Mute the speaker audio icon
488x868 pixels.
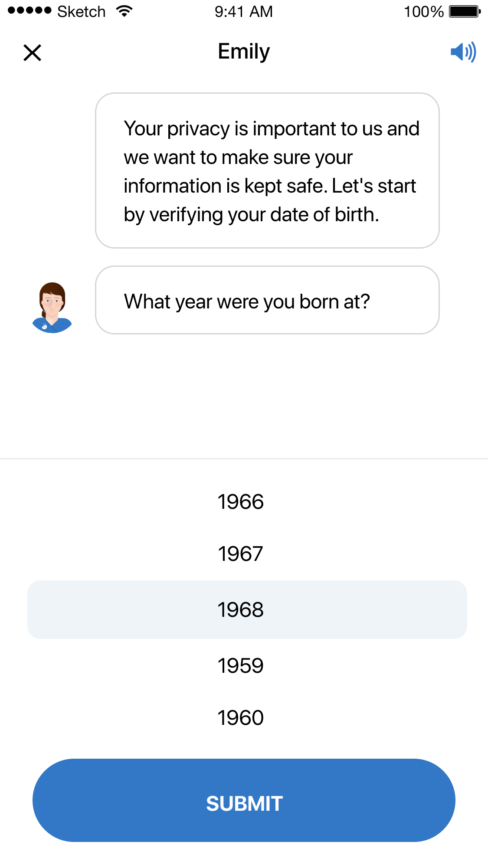463,52
